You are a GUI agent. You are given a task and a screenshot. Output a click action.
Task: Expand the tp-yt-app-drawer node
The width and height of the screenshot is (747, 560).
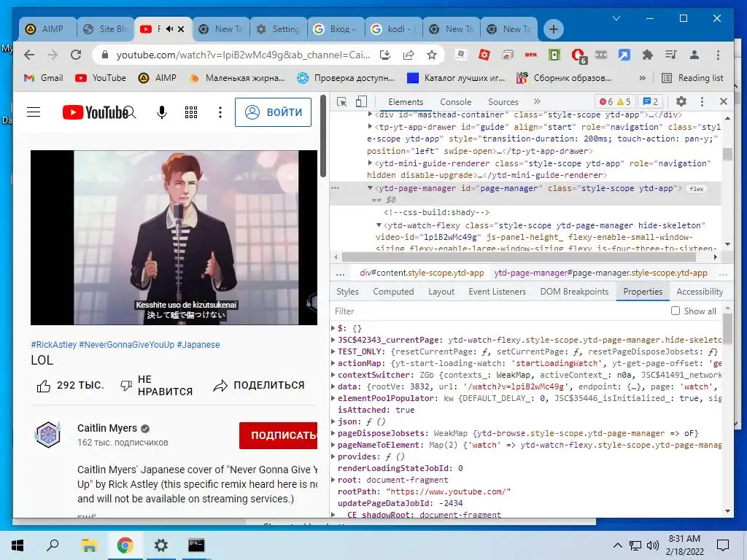coord(370,127)
